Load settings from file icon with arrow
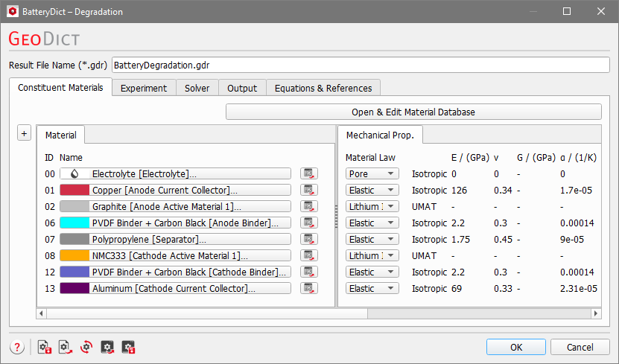619x364 pixels. coord(66,348)
